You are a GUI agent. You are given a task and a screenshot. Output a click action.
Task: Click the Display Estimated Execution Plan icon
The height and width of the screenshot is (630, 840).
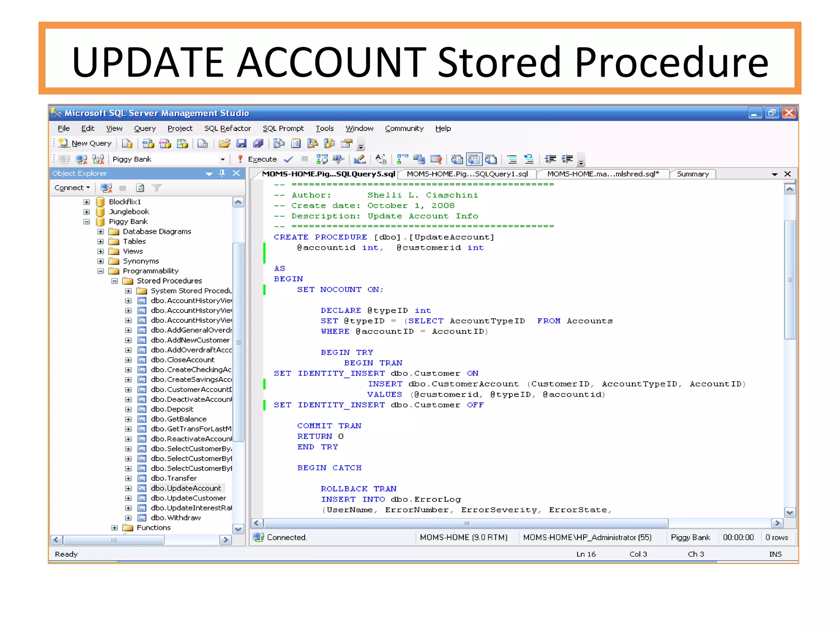coord(322,159)
